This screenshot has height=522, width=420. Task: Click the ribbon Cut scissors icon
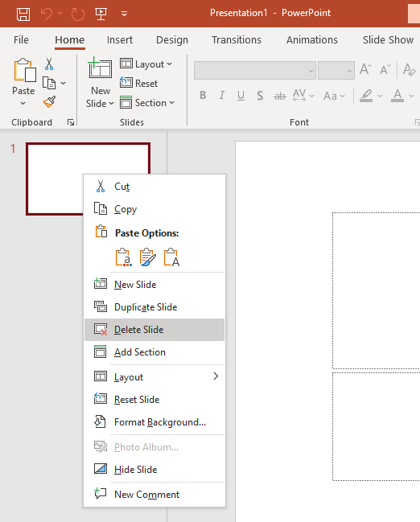pos(49,64)
